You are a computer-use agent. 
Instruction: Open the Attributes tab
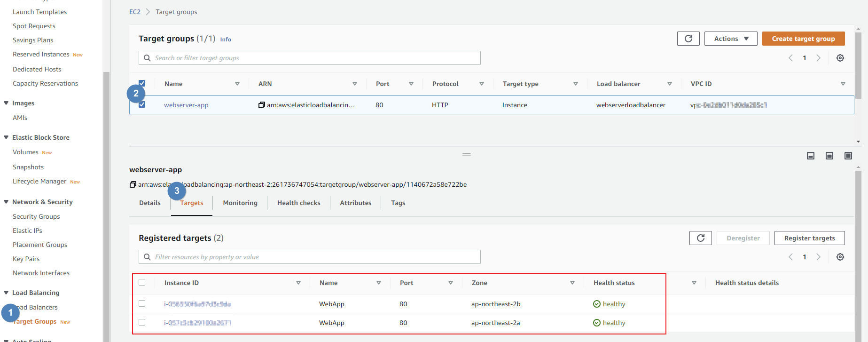tap(356, 203)
